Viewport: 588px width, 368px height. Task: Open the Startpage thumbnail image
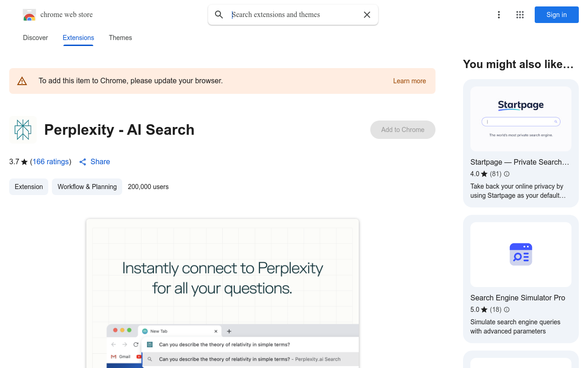[x=521, y=119]
